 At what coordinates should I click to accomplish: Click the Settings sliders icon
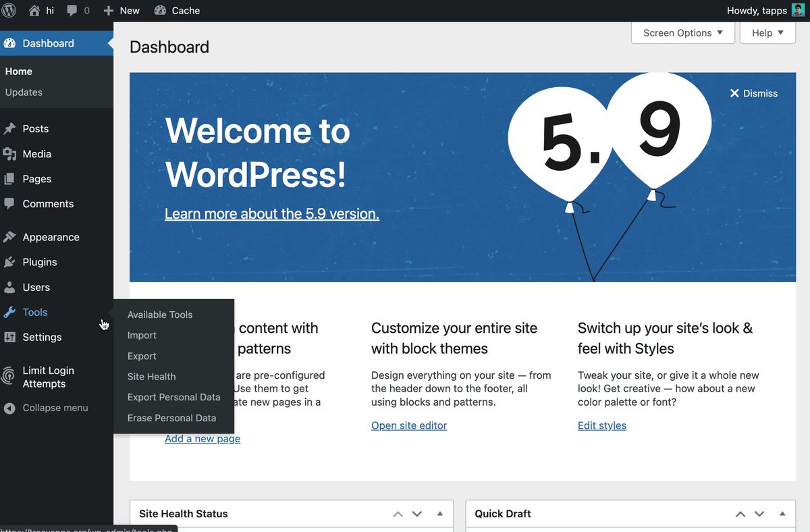(x=9, y=337)
